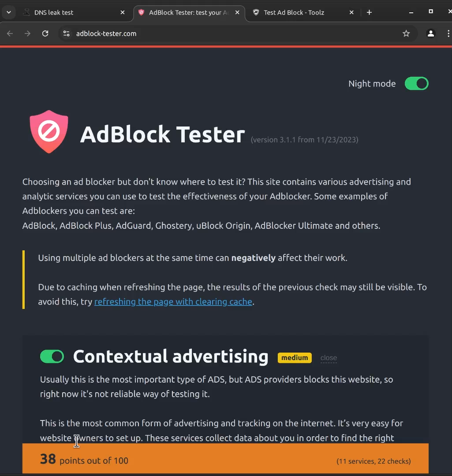Screen dimensions: 452x476
Task: Disable the Contextual advertising toggle
Action: tap(52, 357)
